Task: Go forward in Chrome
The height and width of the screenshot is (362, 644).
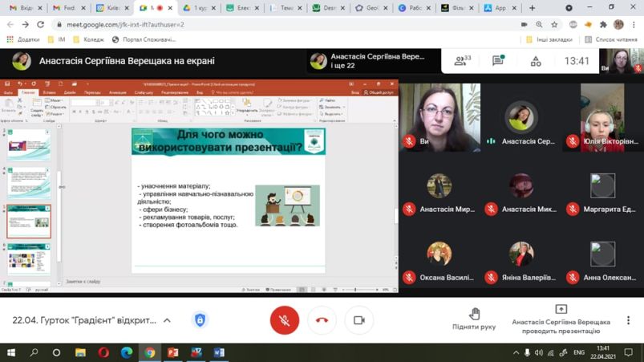Action: pos(25,25)
